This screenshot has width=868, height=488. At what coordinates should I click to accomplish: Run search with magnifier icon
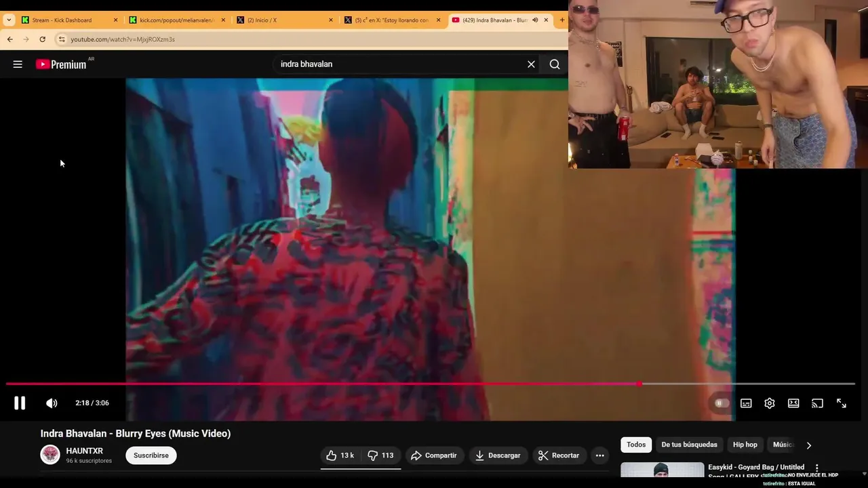555,64
